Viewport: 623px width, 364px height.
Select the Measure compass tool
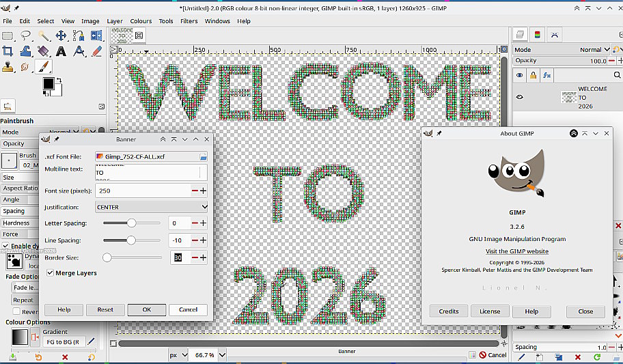click(79, 51)
